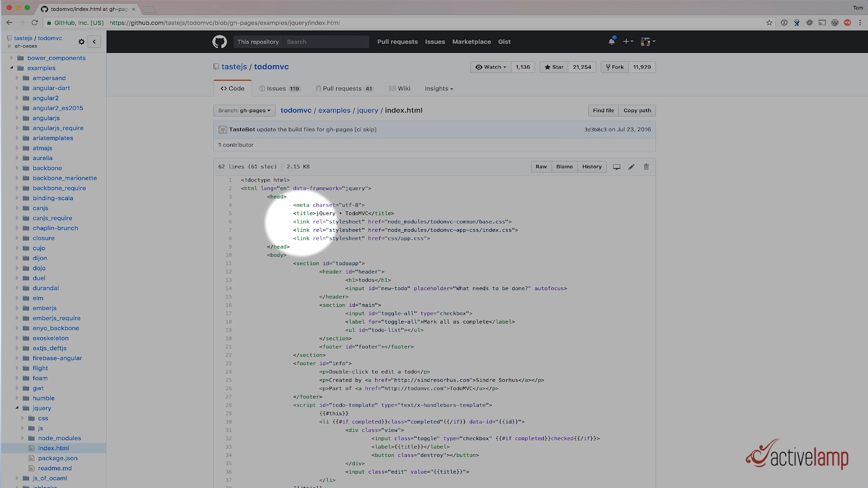Open the notifications bell icon

pos(612,41)
